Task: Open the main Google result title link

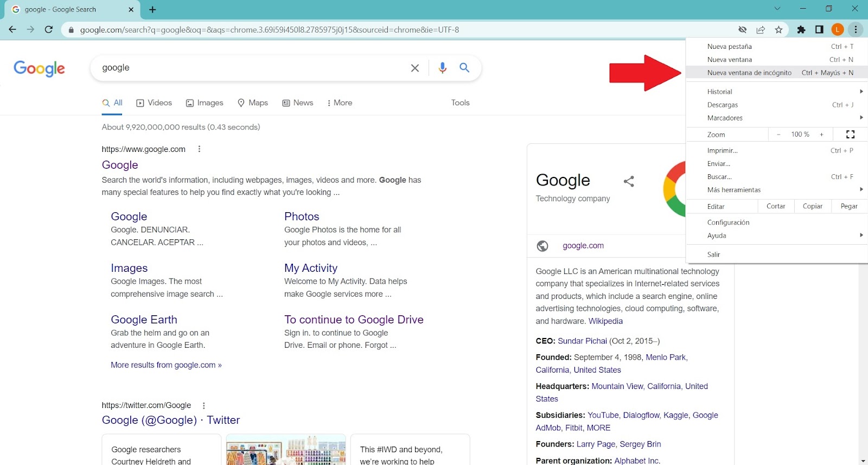Action: [x=120, y=165]
